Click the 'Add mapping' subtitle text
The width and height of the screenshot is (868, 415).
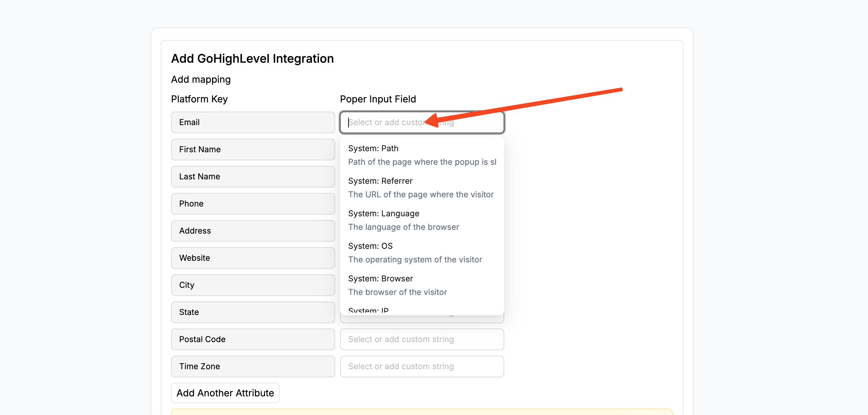tap(201, 79)
